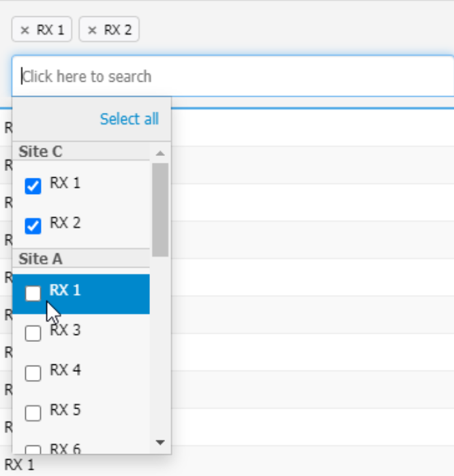Screen dimensions: 454x476
Task: Check the RX 5 checkbox
Action: [33, 413]
